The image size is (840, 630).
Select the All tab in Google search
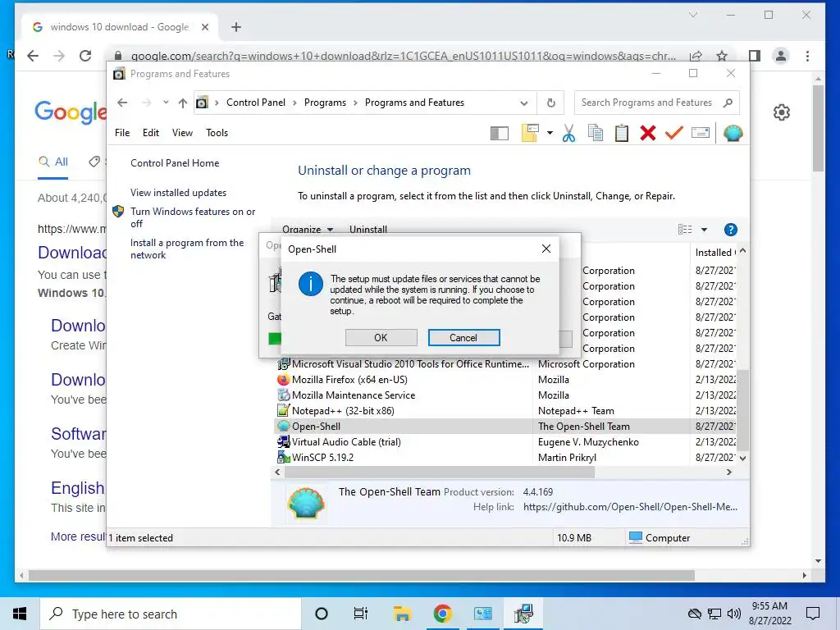click(53, 162)
